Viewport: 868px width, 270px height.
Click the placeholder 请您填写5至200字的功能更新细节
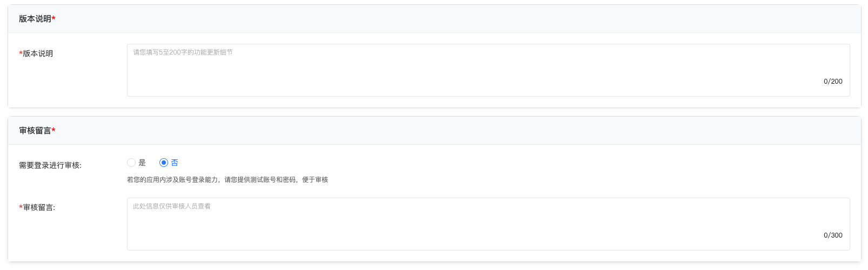click(x=183, y=52)
